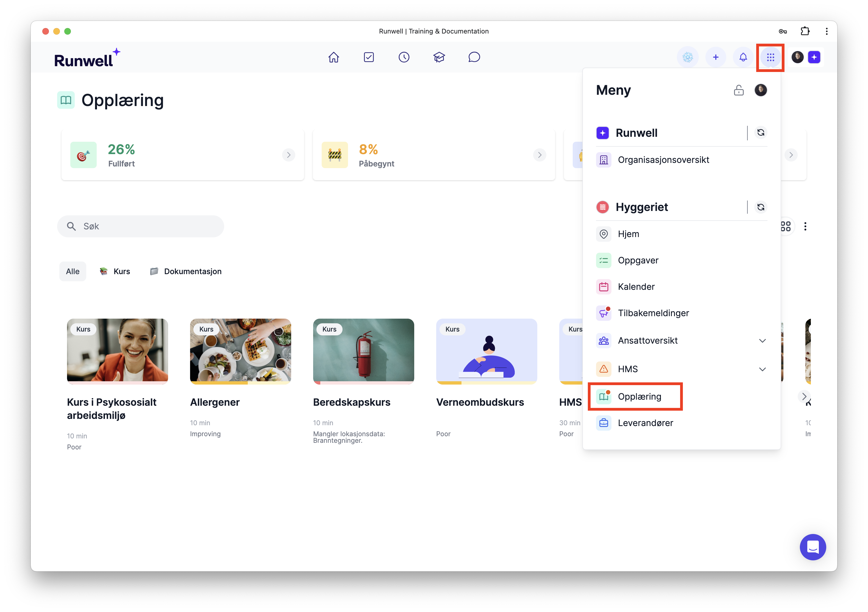Open the 26% Fullført card arrow
This screenshot has width=868, height=612.
pyautogui.click(x=288, y=155)
